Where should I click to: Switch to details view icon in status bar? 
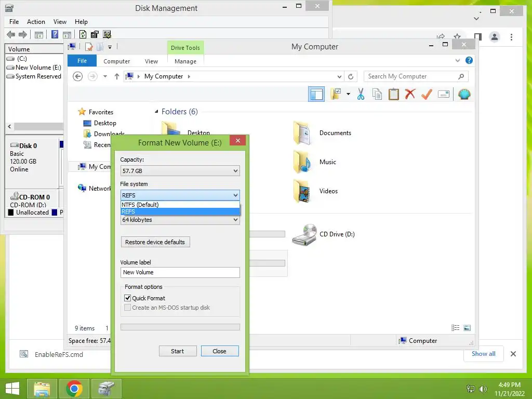pos(455,327)
